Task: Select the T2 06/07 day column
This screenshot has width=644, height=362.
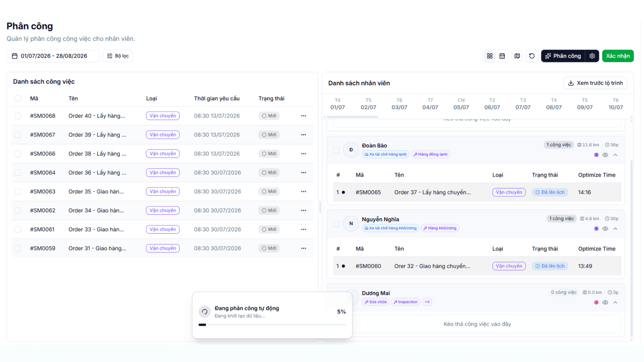Action: pyautogui.click(x=492, y=104)
